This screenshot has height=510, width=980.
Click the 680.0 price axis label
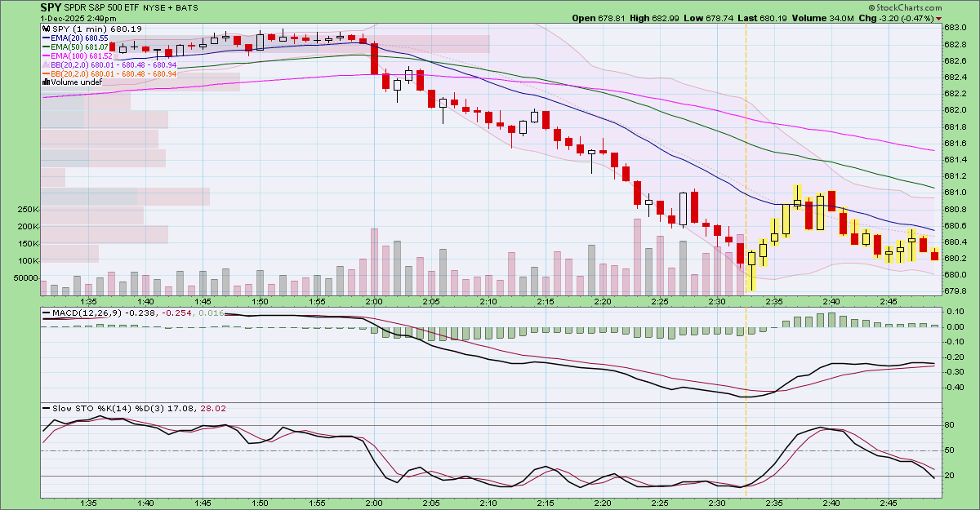pos(955,275)
